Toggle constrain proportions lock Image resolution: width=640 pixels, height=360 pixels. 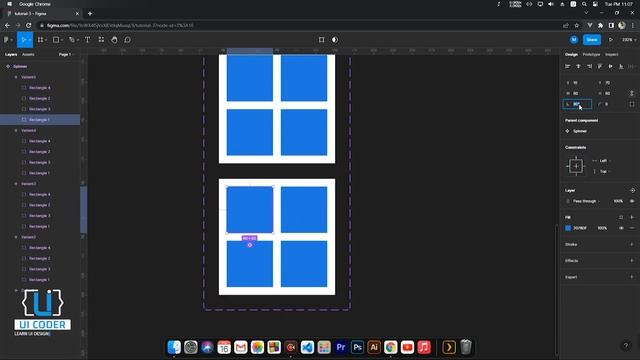pos(632,93)
